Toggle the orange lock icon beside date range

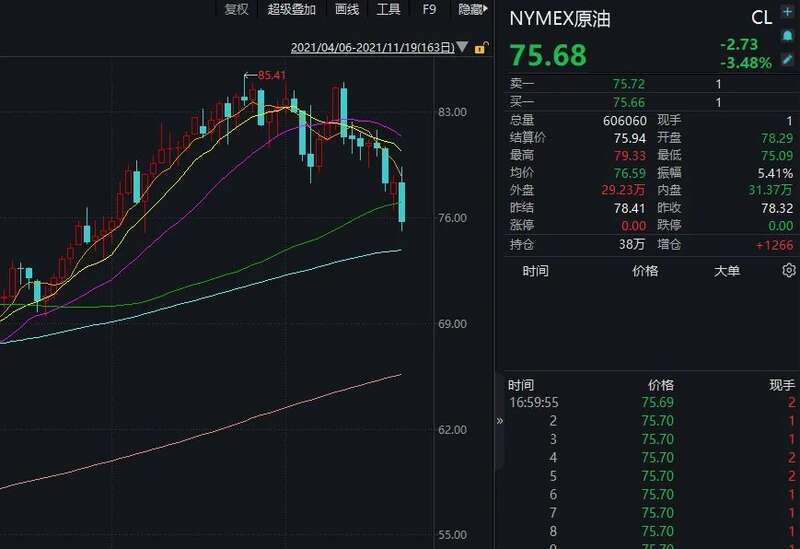(481, 47)
